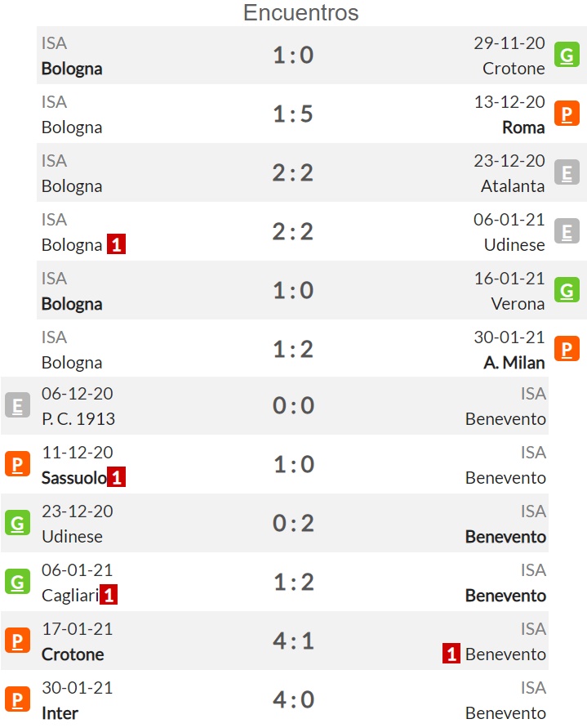Click the grey E badge beside Atalanta
The image size is (587, 728).
(x=567, y=172)
